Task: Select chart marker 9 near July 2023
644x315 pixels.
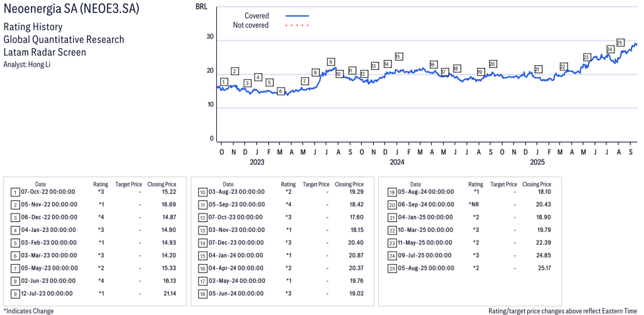Action: coord(331,61)
